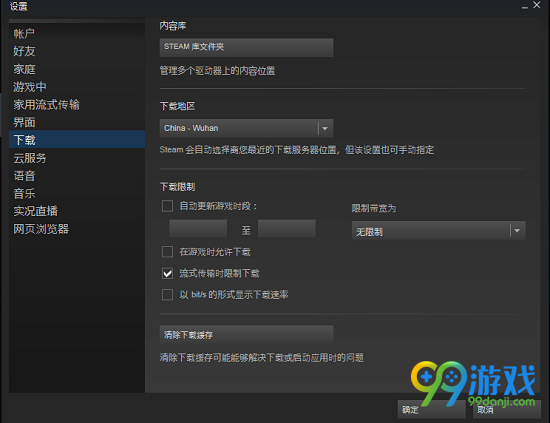Image resolution: width=550 pixels, height=423 pixels.
Task: Enable 自动更新游戏时段 checkbox
Action: [x=167, y=206]
